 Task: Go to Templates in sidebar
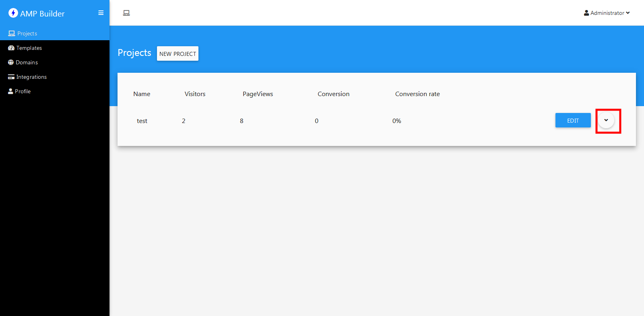click(x=55, y=48)
